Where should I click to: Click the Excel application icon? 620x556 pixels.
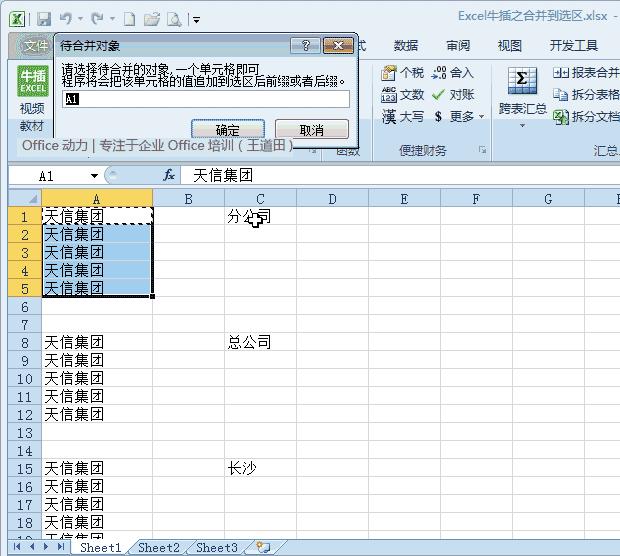[17, 19]
